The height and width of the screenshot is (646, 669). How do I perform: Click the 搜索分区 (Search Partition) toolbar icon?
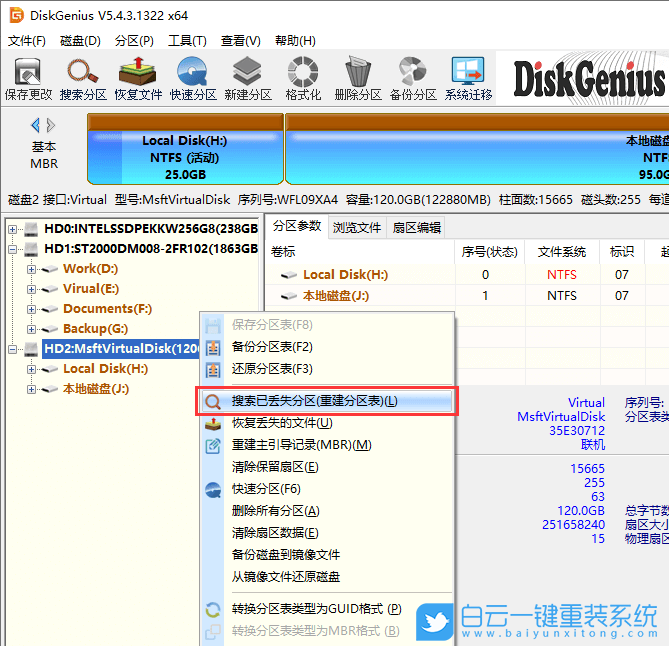(x=83, y=78)
